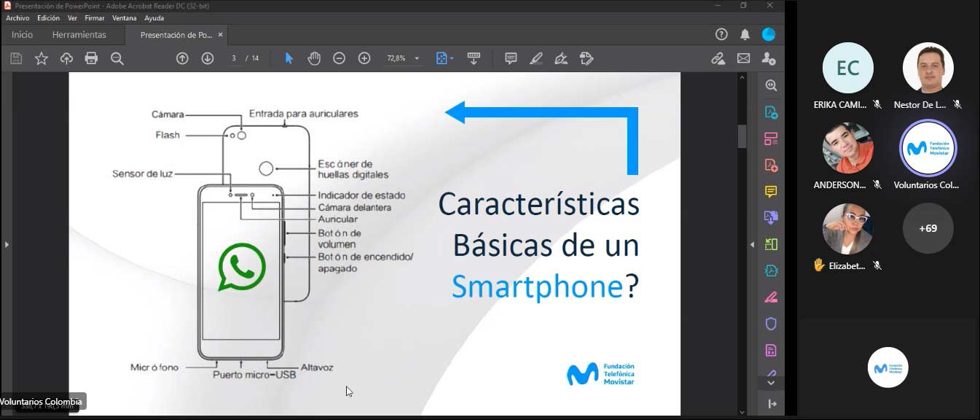980x420 pixels.
Task: Click the stamp tool icon
Action: [586, 58]
